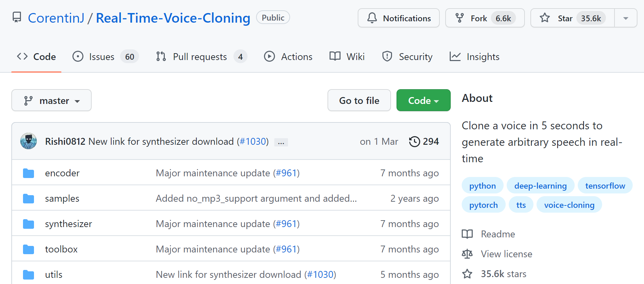Screen dimensions: 644x284
Task: Expand the green Code dropdown button
Action: pyautogui.click(x=423, y=100)
